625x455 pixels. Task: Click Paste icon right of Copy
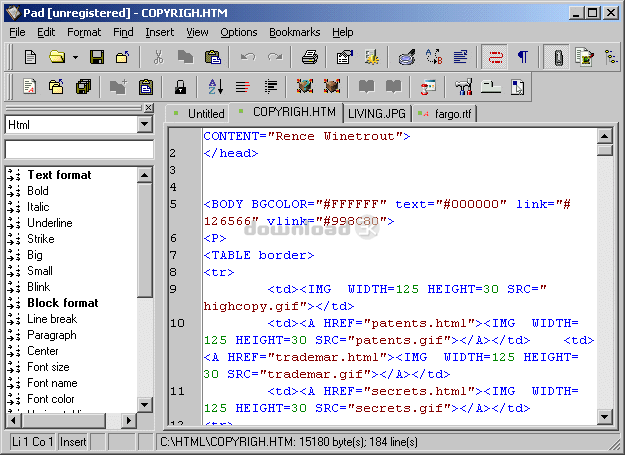pyautogui.click(x=212, y=57)
